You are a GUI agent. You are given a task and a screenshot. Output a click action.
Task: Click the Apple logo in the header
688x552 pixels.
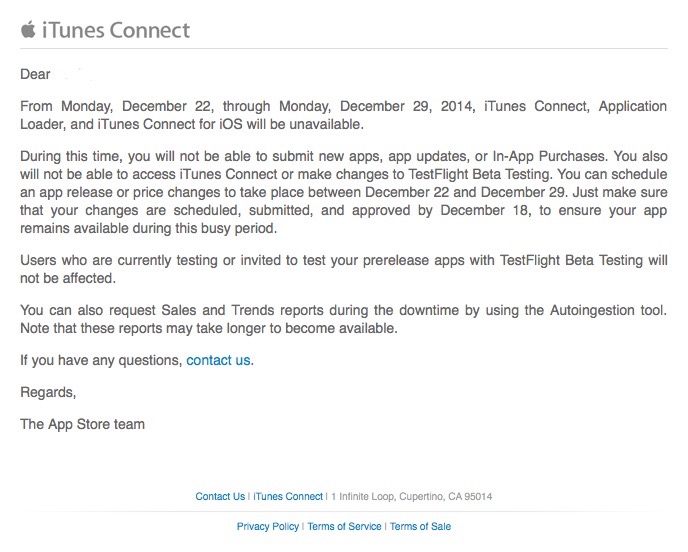[28, 30]
